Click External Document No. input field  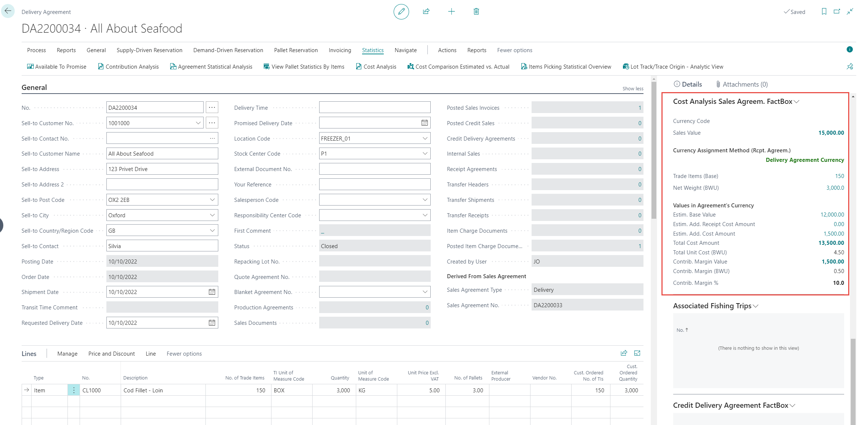[374, 169]
